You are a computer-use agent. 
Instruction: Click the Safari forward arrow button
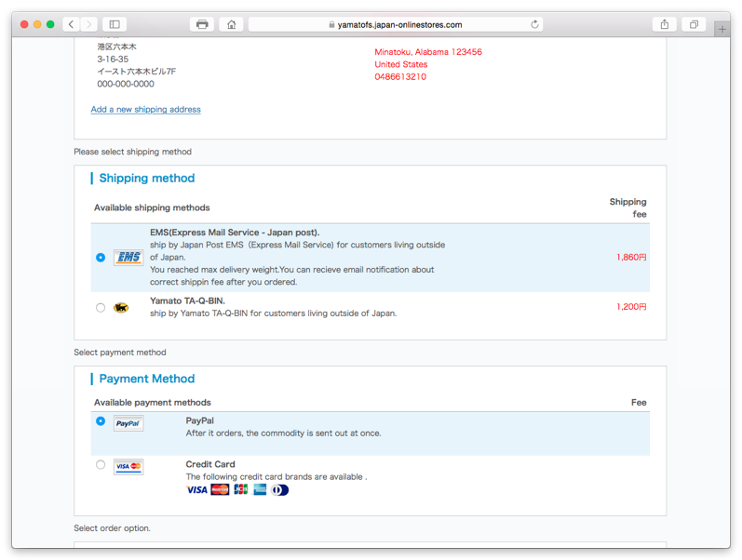point(88,24)
